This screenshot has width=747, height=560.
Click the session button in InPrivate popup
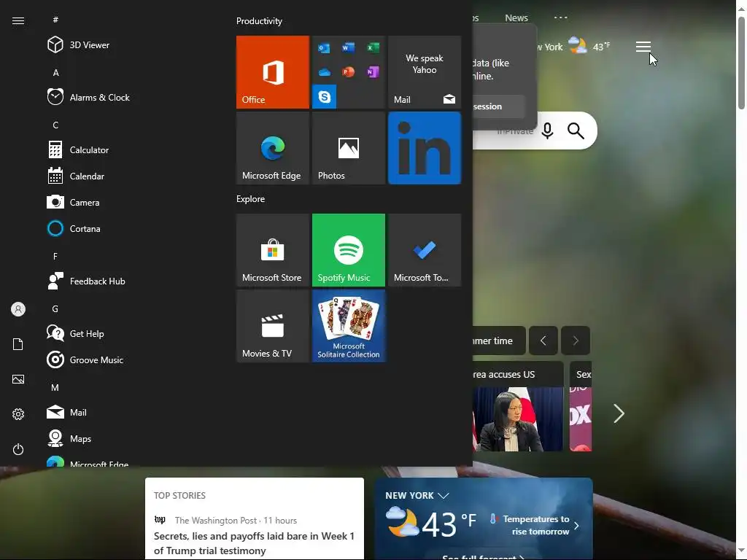pyautogui.click(x=499, y=106)
